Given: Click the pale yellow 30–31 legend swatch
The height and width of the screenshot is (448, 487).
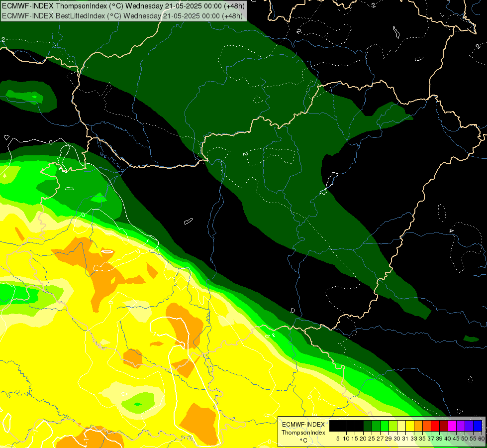Looking at the screenshot, I should coord(401,426).
